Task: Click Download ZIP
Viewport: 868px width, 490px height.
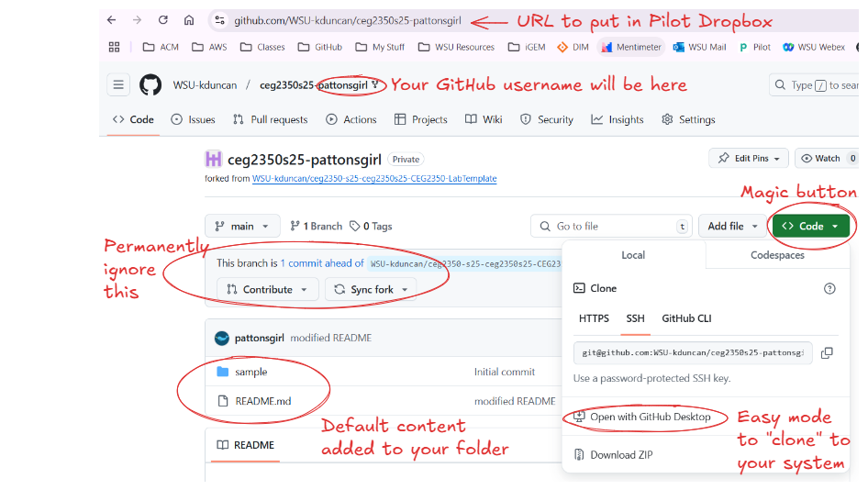Action: (x=613, y=455)
